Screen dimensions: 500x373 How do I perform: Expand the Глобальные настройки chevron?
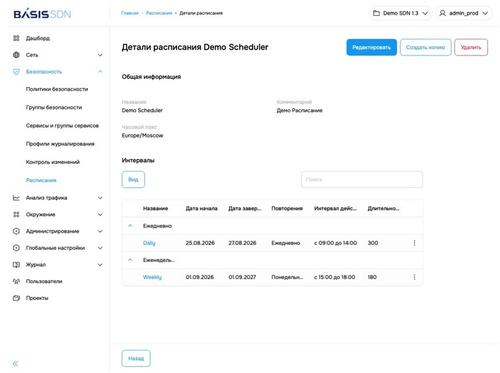pos(100,248)
